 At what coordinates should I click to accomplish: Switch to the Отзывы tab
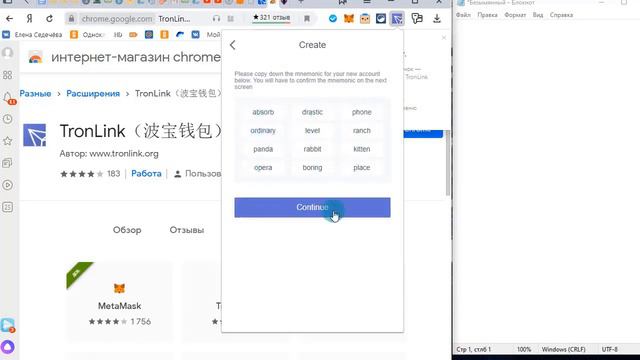pyautogui.click(x=187, y=230)
